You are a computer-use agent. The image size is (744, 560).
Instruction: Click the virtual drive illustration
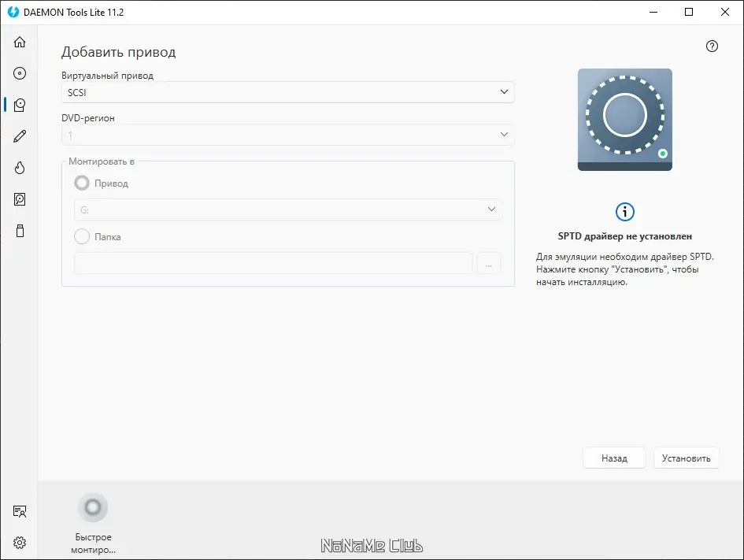tap(624, 120)
